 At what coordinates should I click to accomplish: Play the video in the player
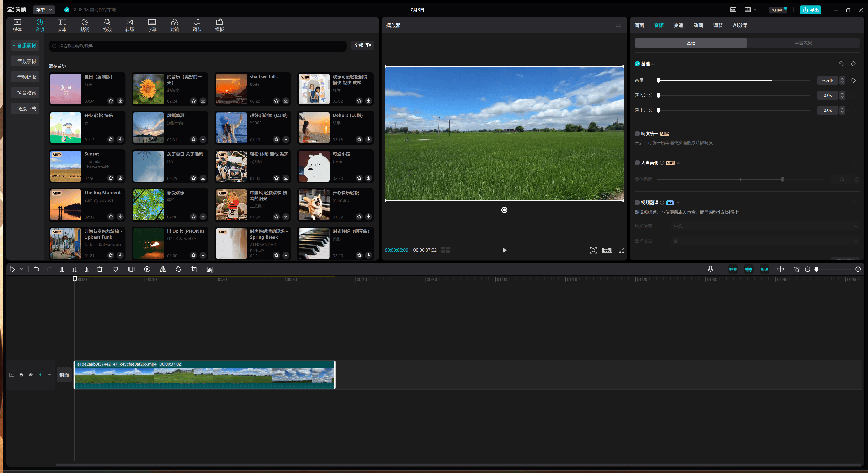click(x=505, y=250)
